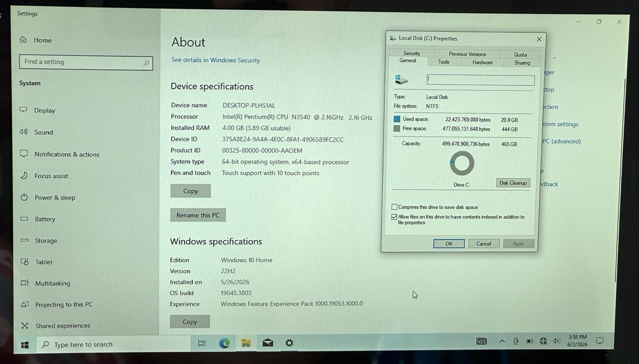Open Display settings in sidebar
This screenshot has height=364, width=639.
pos(38,110)
